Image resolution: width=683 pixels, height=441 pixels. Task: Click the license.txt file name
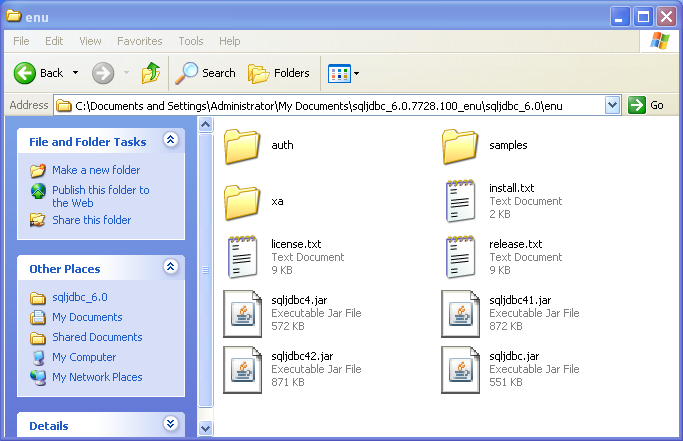296,244
